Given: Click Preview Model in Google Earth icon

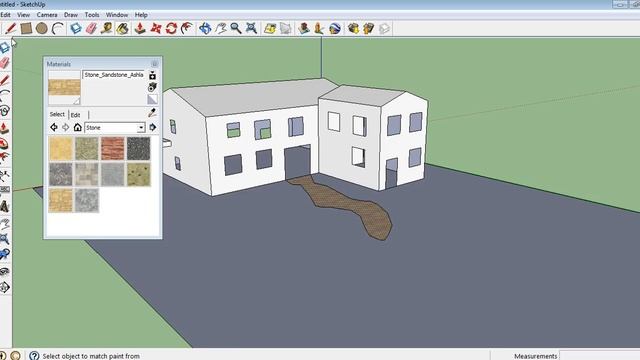Looking at the screenshot, I should point(335,29).
